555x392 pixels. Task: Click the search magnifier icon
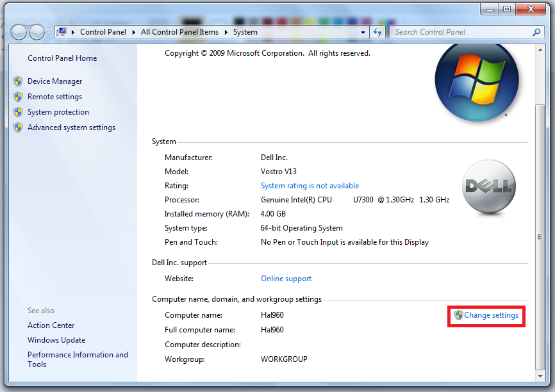[x=536, y=32]
